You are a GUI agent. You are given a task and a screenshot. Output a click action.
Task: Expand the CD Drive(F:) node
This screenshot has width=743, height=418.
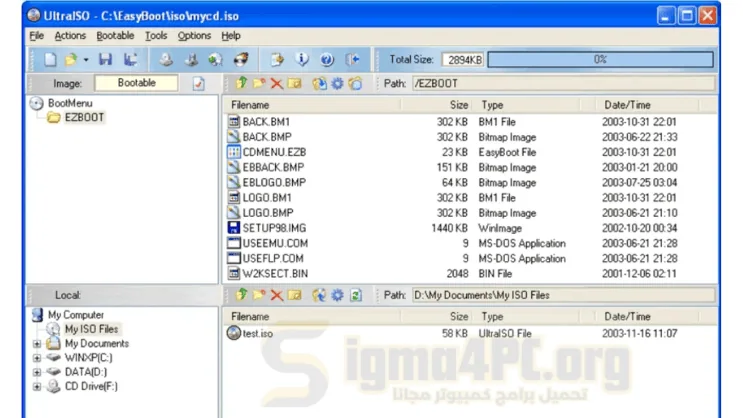tap(37, 387)
